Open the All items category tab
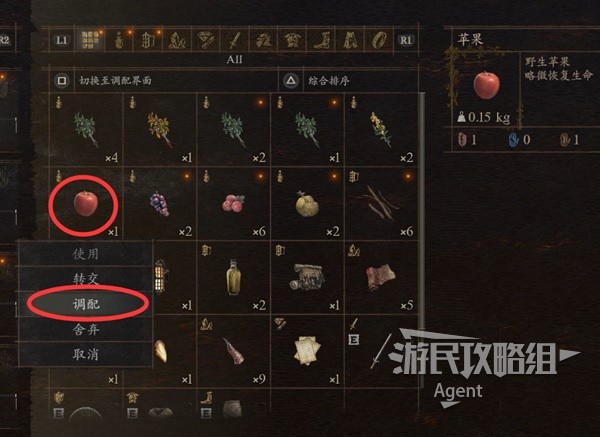 point(90,40)
